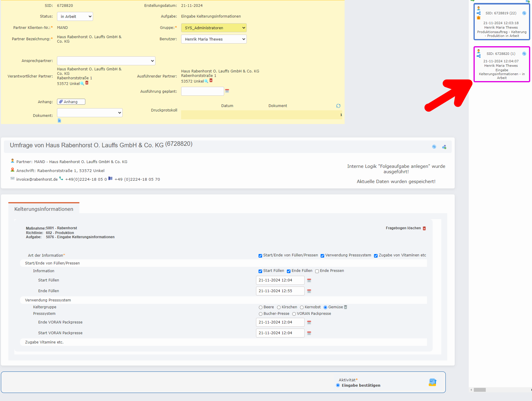Click the blue document icon under Dokument dropdown
Screen dimensions: 532x401
(59, 120)
